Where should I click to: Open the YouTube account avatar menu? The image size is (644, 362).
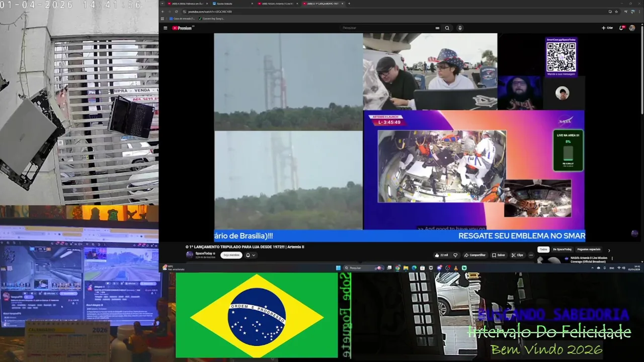tap(632, 28)
